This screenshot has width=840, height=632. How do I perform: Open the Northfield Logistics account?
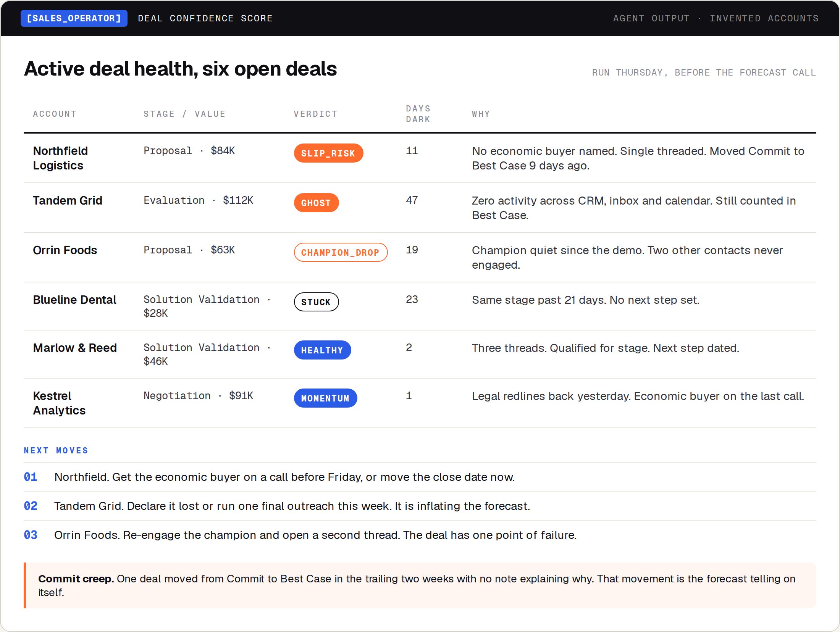pos(60,158)
